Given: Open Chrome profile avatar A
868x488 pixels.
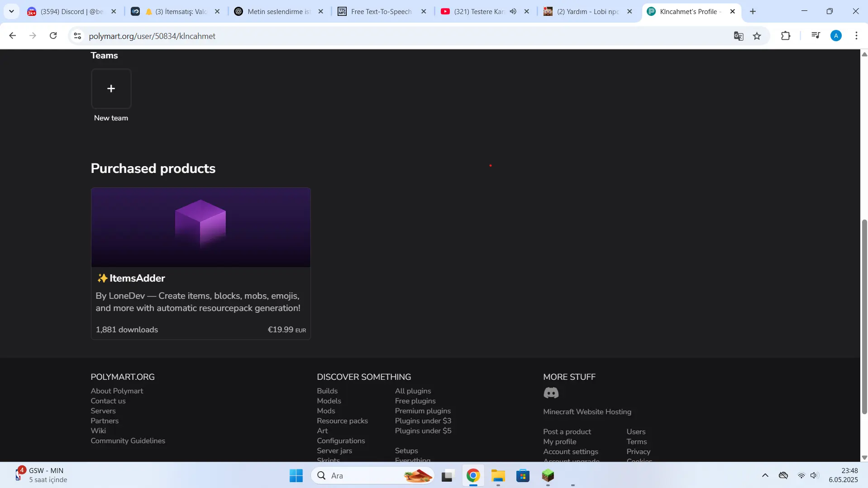Looking at the screenshot, I should point(836,36).
